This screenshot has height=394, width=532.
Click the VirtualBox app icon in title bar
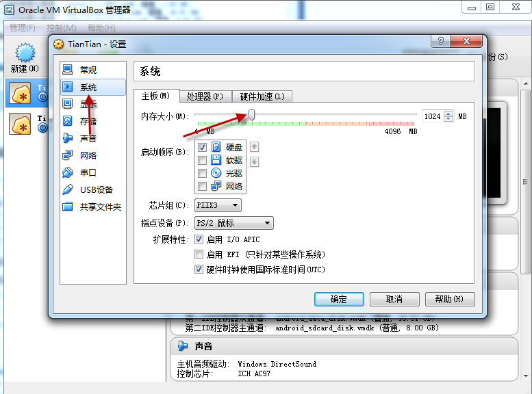click(x=9, y=10)
